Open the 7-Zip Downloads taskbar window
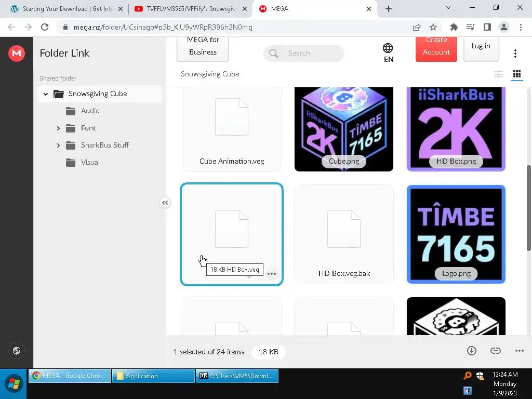Image resolution: width=532 pixels, height=399 pixels. (x=237, y=376)
